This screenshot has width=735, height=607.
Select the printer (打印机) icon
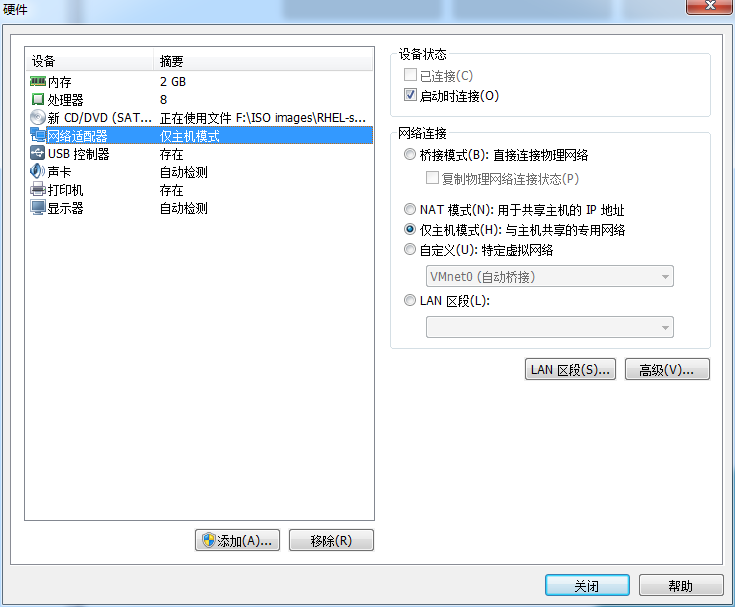38,189
